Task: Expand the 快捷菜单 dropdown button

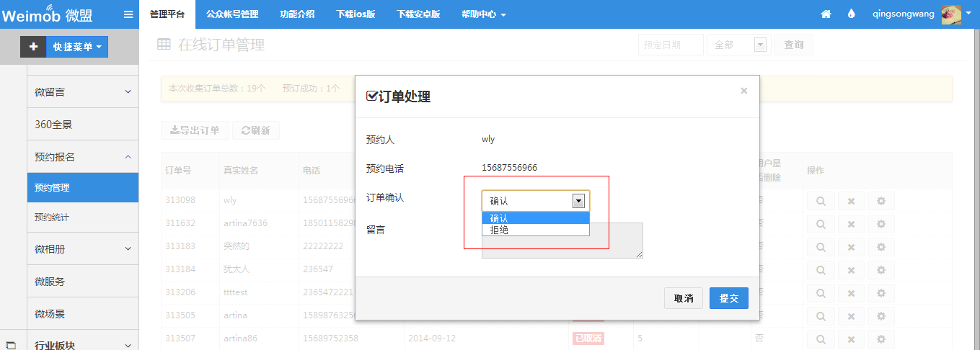Action: coord(78,47)
